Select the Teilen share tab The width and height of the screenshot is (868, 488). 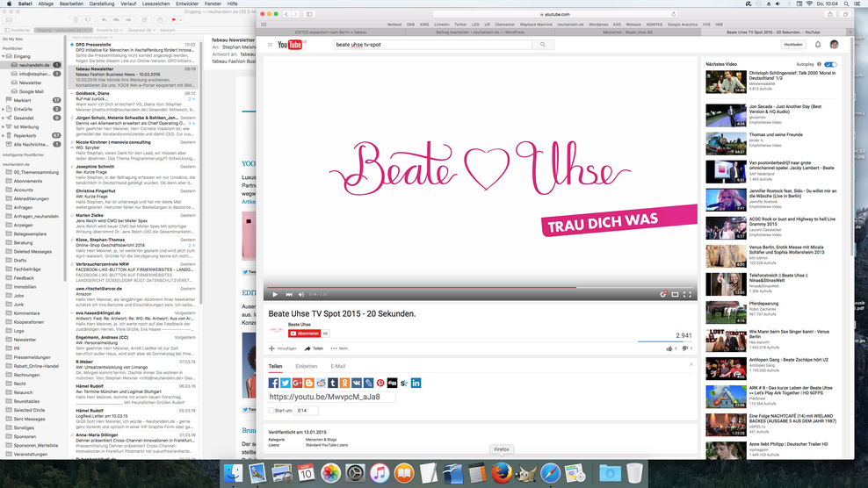275,366
